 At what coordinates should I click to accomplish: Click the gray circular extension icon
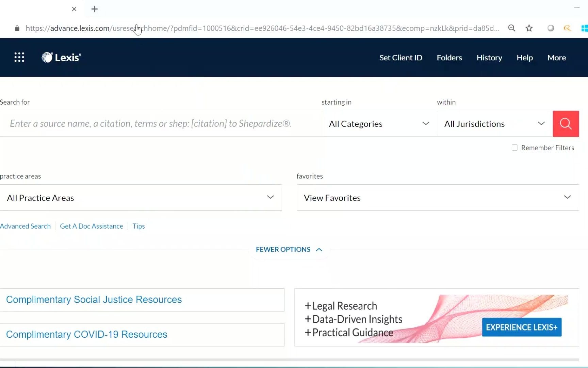(551, 28)
